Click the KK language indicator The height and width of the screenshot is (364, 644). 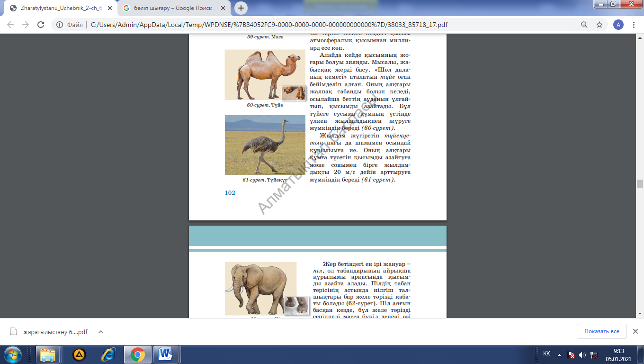tap(546, 354)
